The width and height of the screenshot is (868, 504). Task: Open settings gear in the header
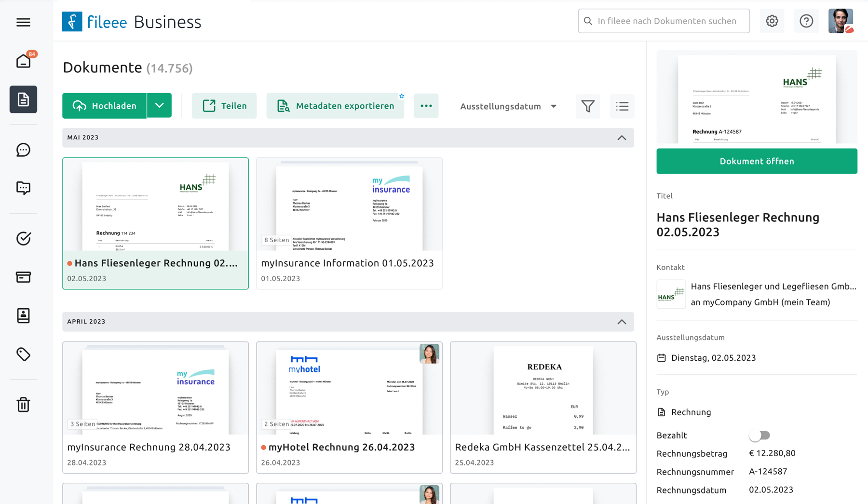tap(772, 21)
